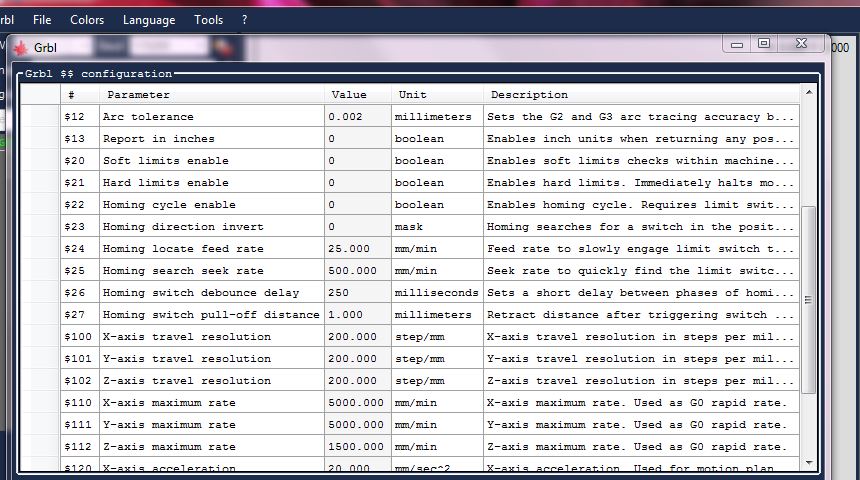
Task: Select the $20 row number cell
Action: pos(80,161)
